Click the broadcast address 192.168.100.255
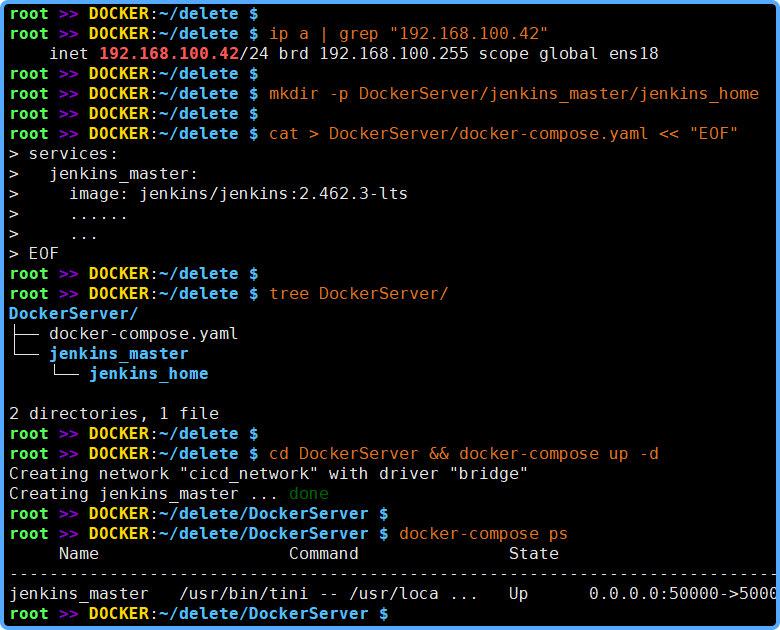 click(x=393, y=54)
